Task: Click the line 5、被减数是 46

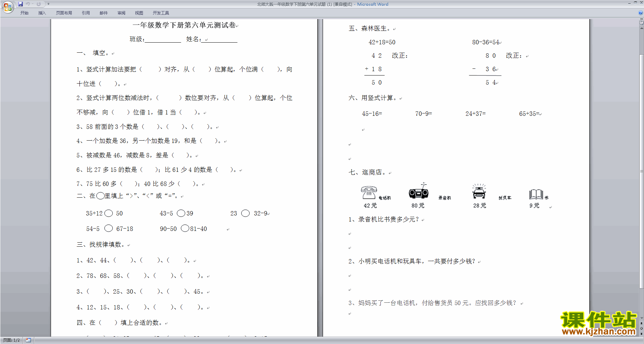Action: [135, 155]
